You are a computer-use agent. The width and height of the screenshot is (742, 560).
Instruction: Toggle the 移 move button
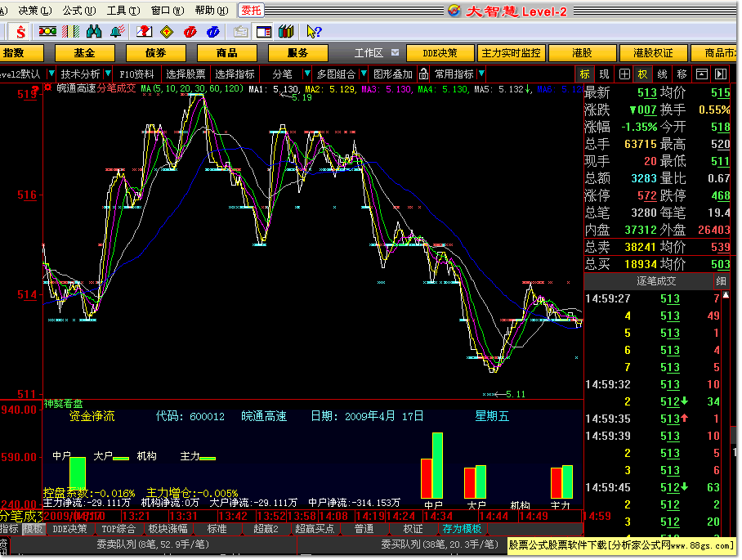pos(682,74)
